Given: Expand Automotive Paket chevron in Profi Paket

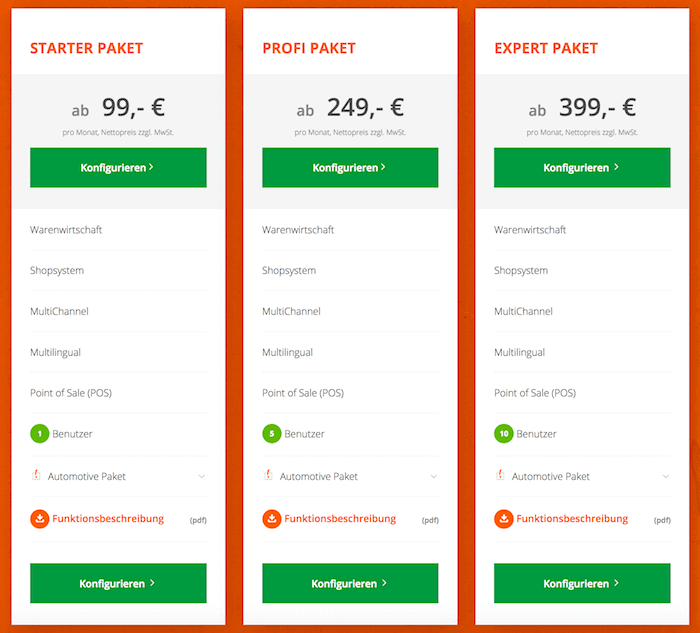Looking at the screenshot, I should point(433,476).
